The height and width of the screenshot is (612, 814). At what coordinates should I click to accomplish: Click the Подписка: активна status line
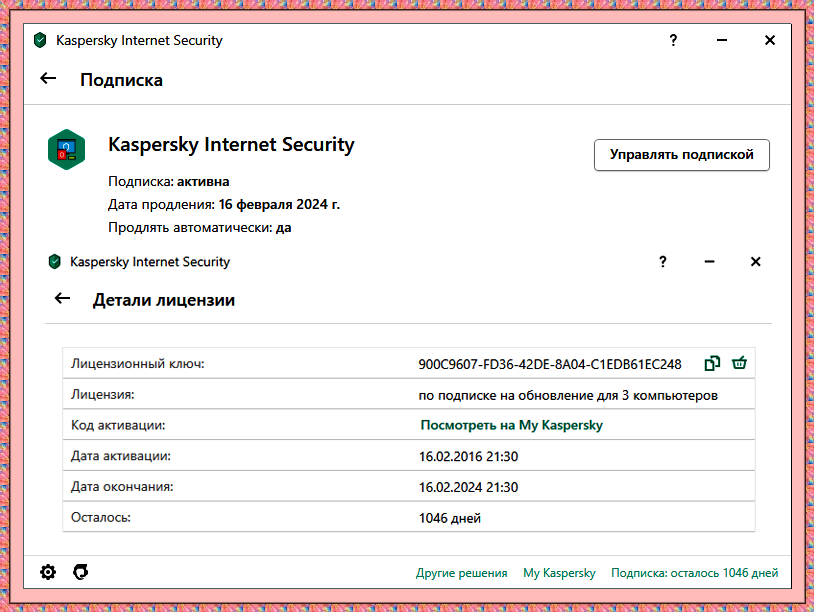click(169, 182)
